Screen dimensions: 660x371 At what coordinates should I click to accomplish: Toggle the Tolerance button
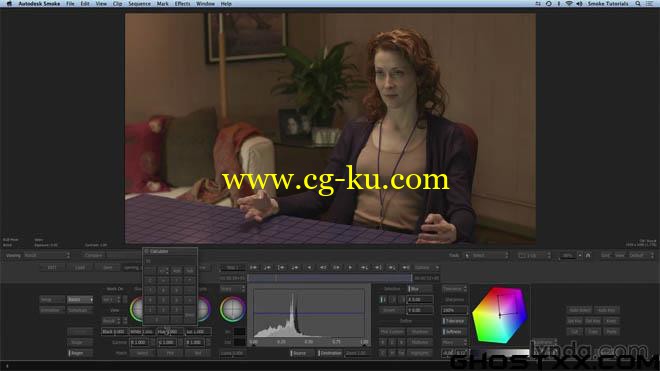click(454, 321)
